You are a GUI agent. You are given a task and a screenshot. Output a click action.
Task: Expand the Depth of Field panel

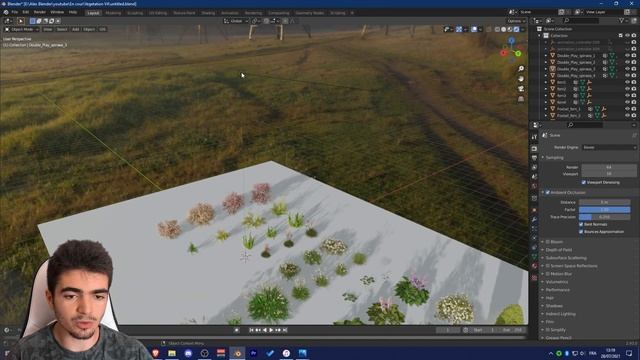[x=557, y=250]
